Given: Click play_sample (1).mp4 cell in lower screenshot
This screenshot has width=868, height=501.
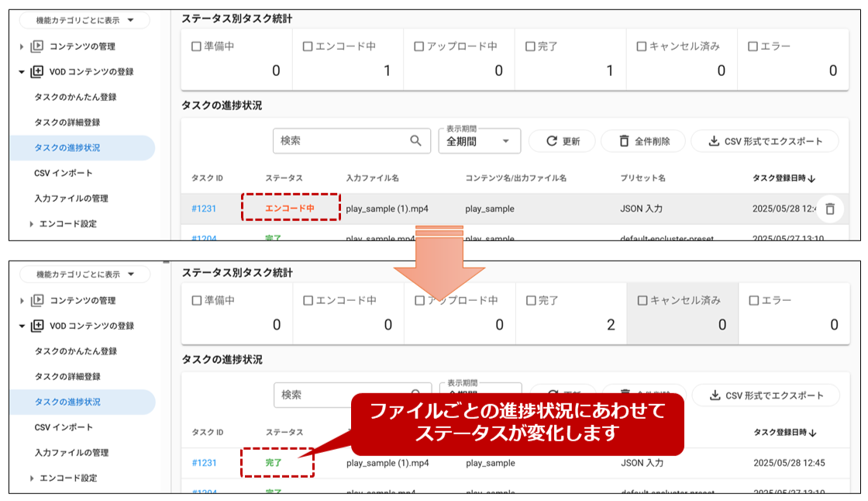Looking at the screenshot, I should 387,463.
